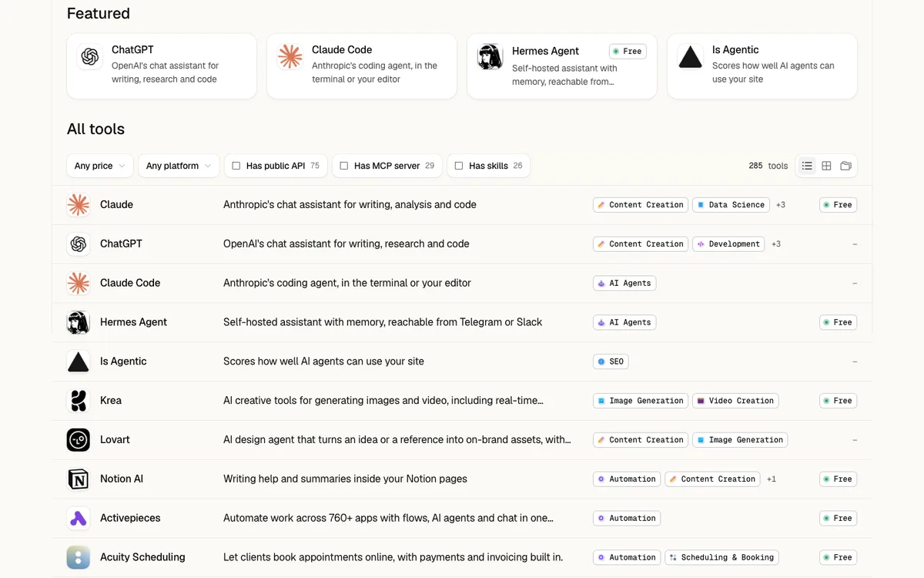Click Free badge on Featured Hermes Agent card
This screenshot has height=578, width=924.
pos(628,52)
